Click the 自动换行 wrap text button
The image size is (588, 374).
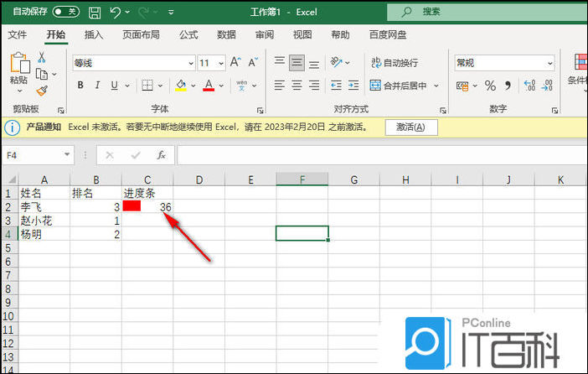click(395, 62)
